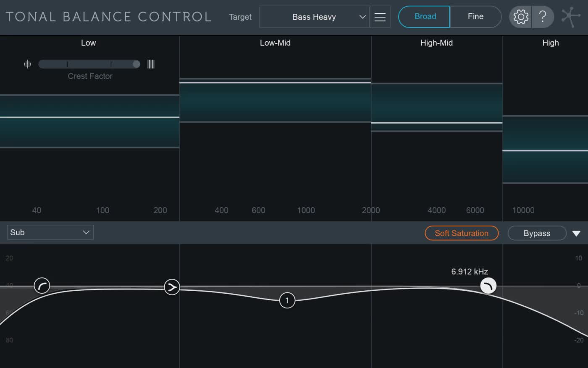
Task: Select the high-pass filter EQ node
Action: pos(42,286)
